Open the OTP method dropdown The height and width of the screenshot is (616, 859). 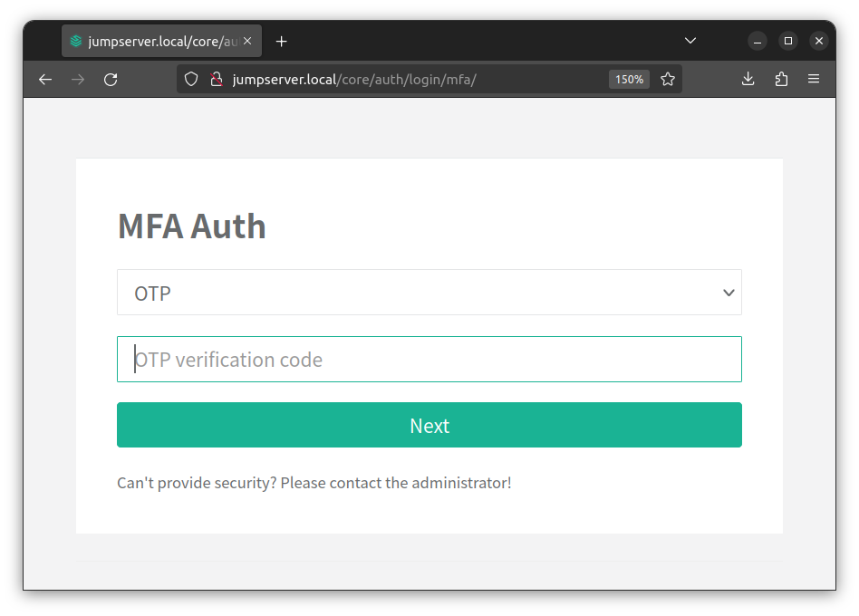point(429,293)
